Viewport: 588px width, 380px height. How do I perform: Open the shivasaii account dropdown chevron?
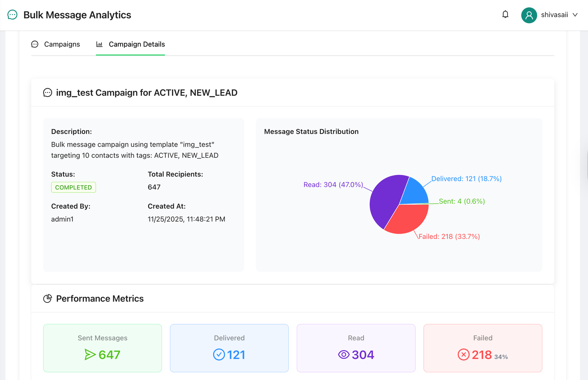tap(574, 15)
